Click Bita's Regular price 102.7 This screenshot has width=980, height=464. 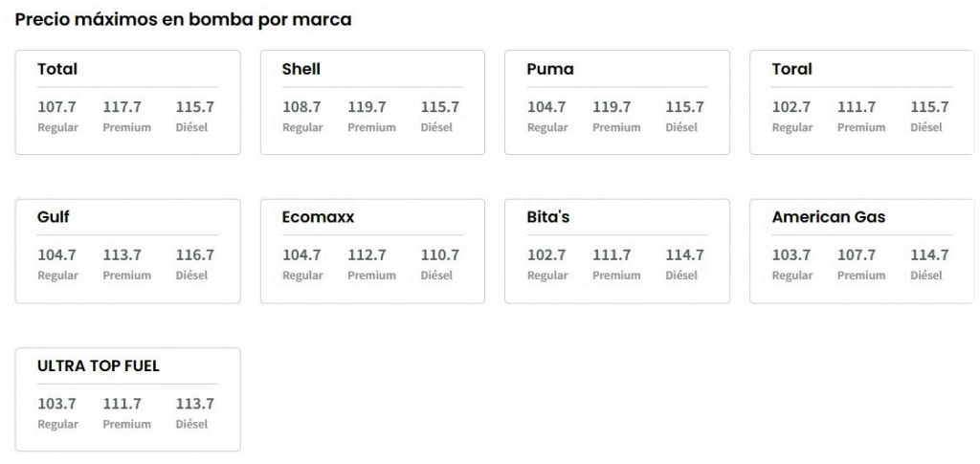click(546, 255)
